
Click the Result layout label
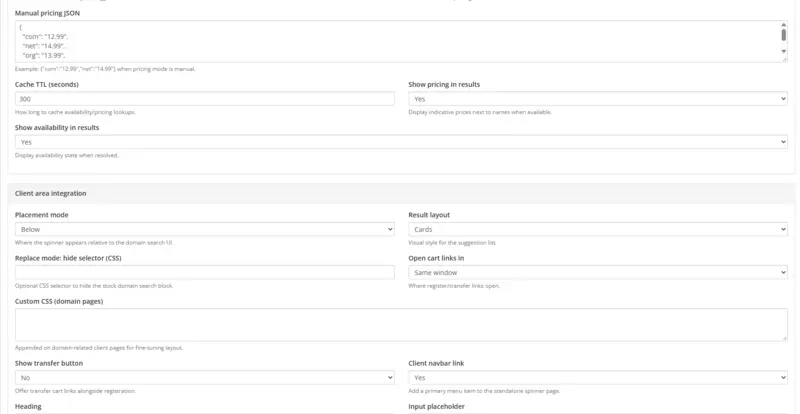pyautogui.click(x=429, y=215)
